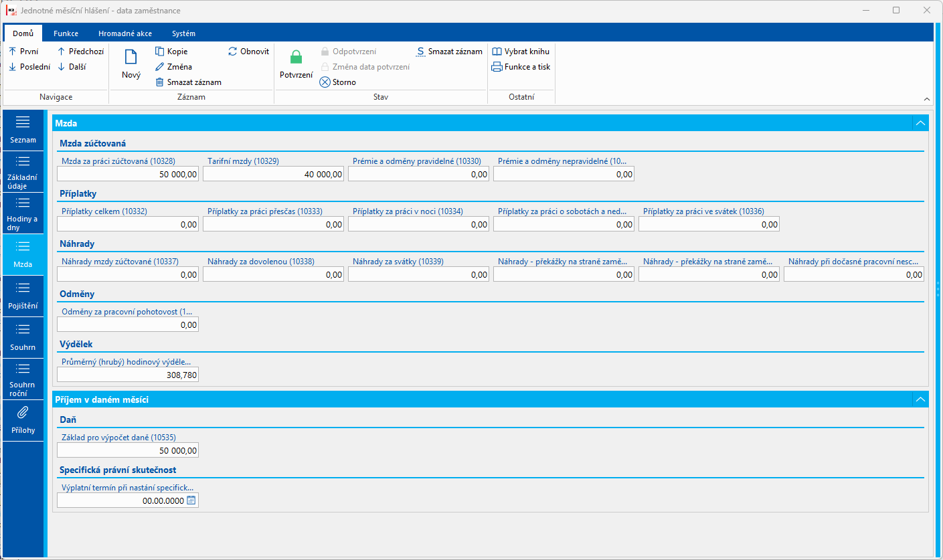Jump to last record with Poslední
Viewport: 943px width, 560px height.
tap(29, 66)
